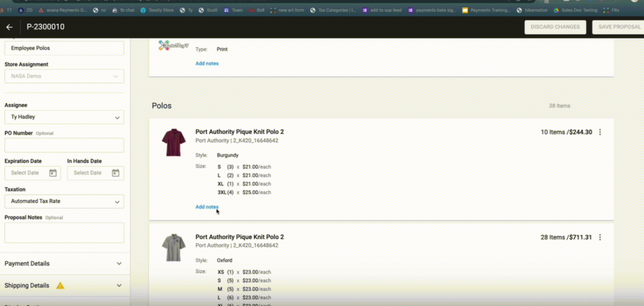Open the Taxation Automated Tax Rate dropdown

coord(64,201)
